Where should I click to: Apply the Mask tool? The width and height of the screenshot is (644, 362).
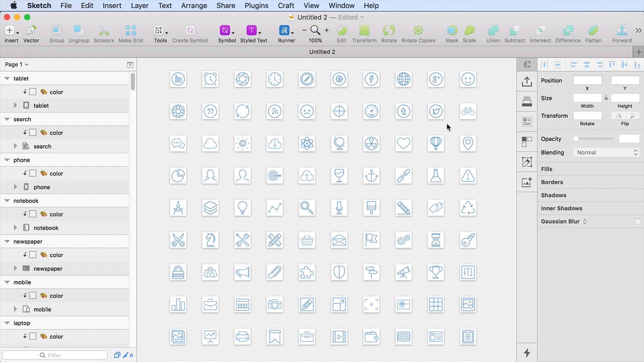(x=452, y=34)
